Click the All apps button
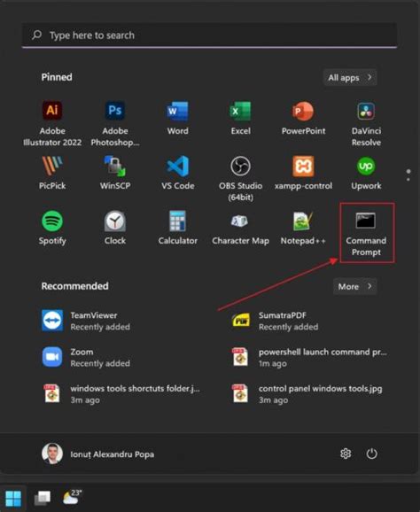 (350, 77)
